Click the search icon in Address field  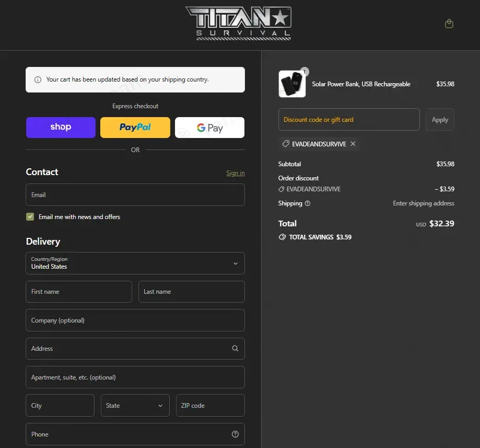coord(235,348)
